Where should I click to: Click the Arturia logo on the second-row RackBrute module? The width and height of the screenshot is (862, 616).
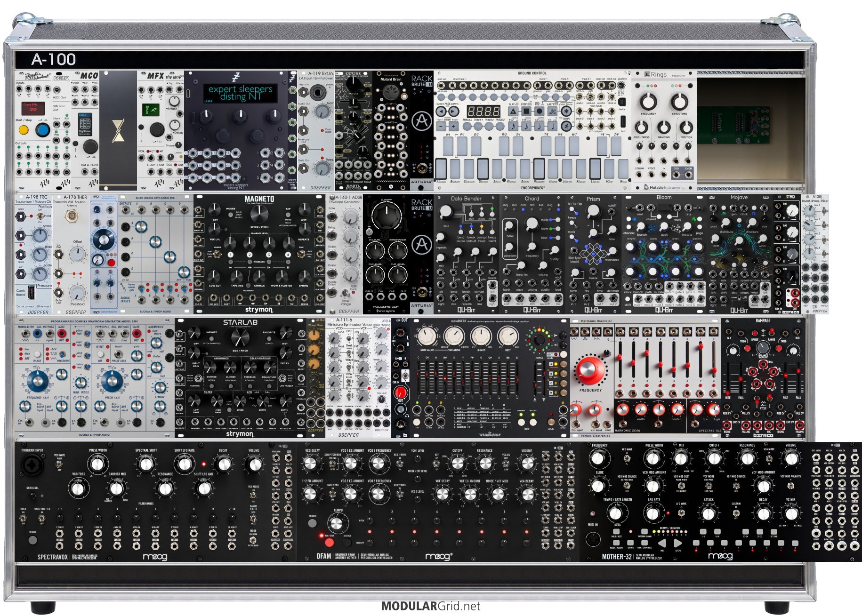[x=421, y=246]
